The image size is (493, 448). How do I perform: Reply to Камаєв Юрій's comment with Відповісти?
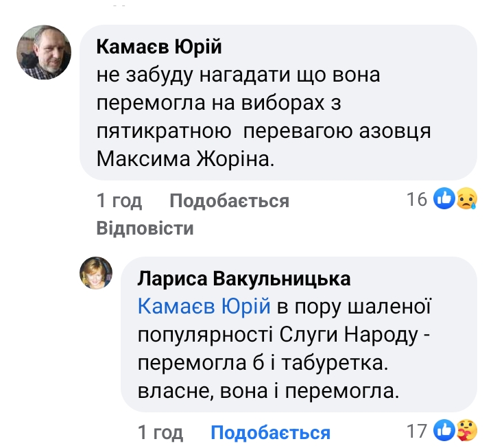[145, 228]
